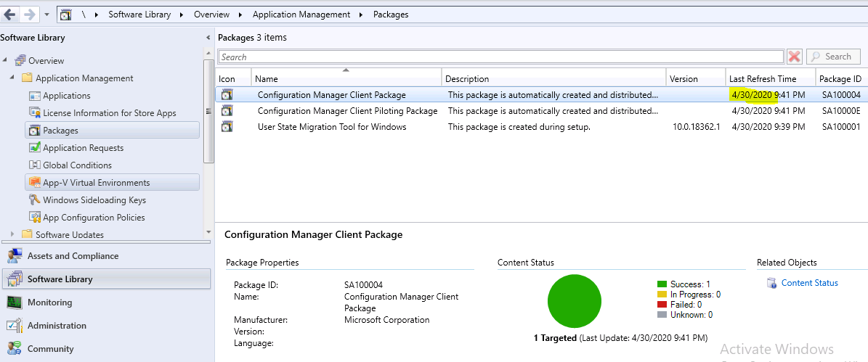
Task: Open dropdown arrow after Overview breadcrumb
Action: (241, 15)
